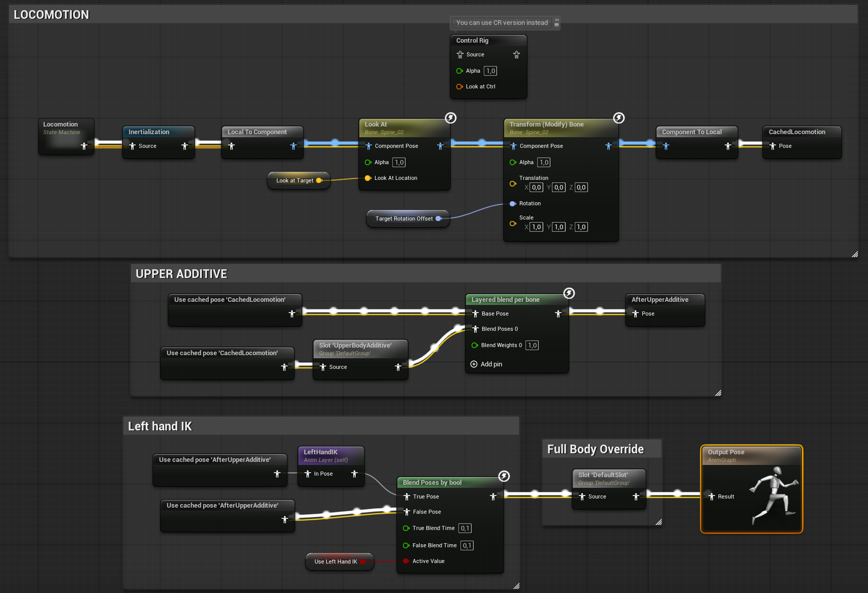Viewport: 868px width, 593px height.
Task: Click lightning icon on Blend Poses by bool
Action: [504, 476]
